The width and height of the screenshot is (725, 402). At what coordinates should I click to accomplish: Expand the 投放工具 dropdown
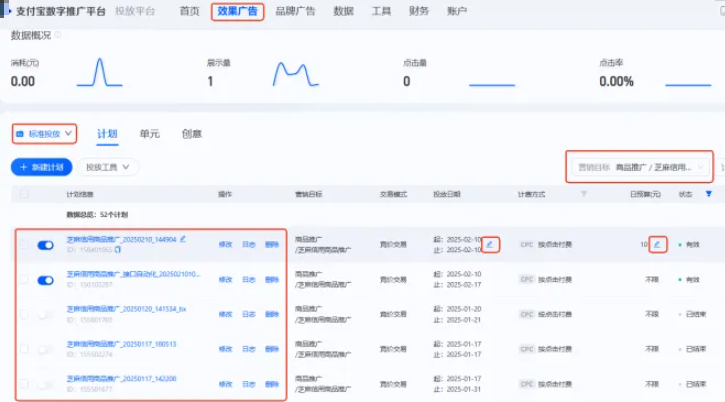pyautogui.click(x=107, y=167)
